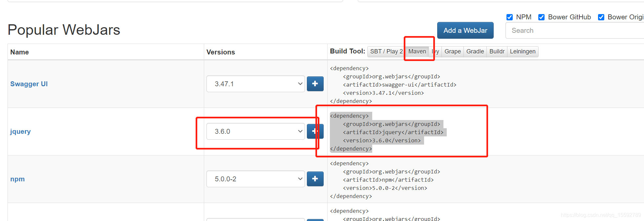Screen dimensions: 644x221
Task: Click the plus button in npm row
Action: pyautogui.click(x=315, y=179)
